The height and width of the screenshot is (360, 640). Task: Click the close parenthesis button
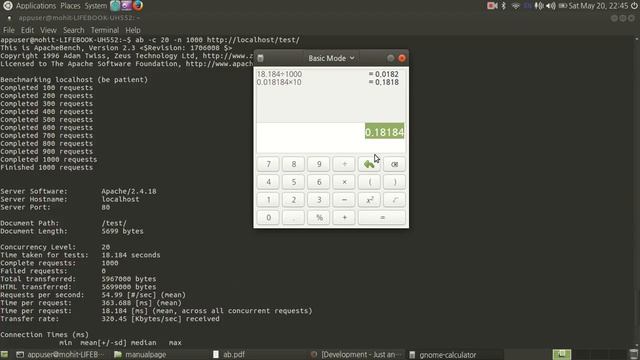[x=394, y=182]
